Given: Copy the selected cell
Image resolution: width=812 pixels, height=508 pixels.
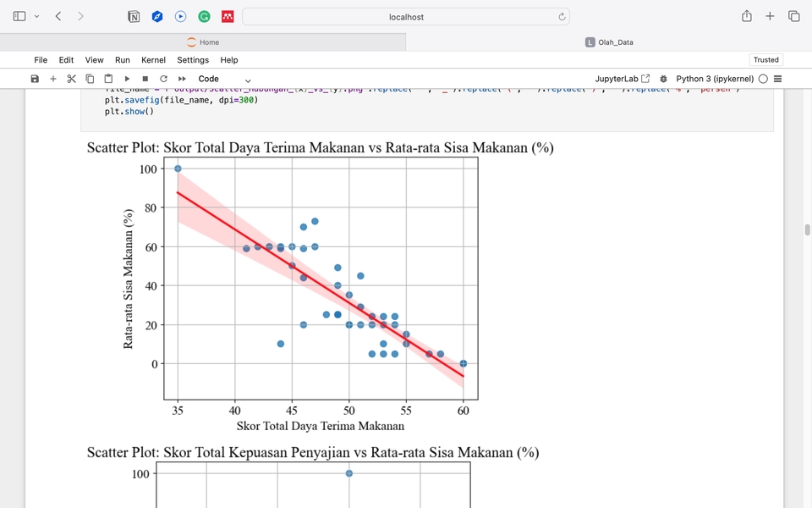Looking at the screenshot, I should pos(91,79).
